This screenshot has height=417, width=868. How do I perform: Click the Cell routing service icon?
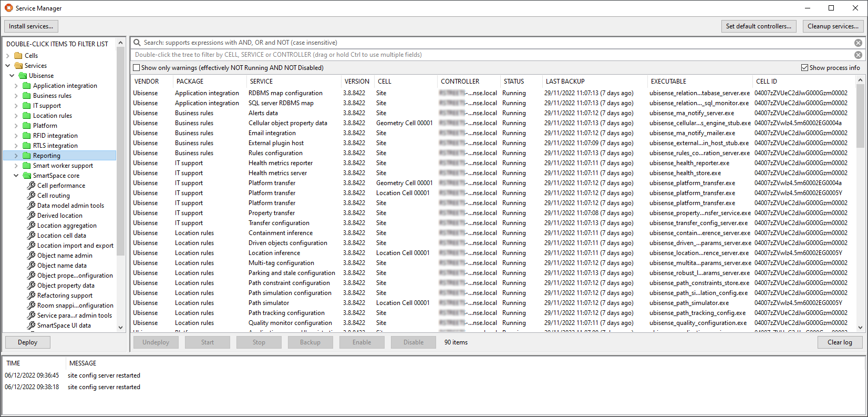click(31, 196)
